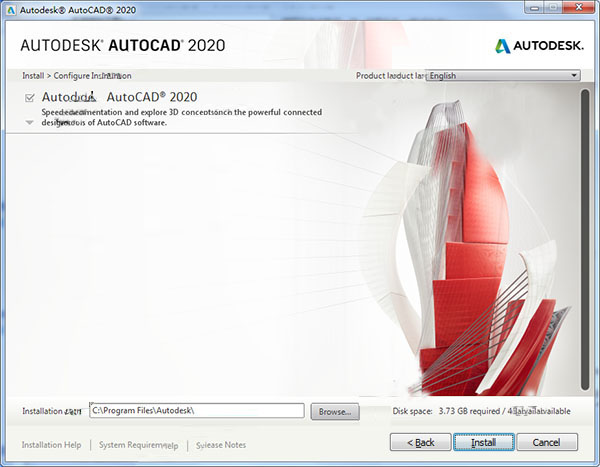
Task: Minimize the installer window
Action: coord(534,8)
